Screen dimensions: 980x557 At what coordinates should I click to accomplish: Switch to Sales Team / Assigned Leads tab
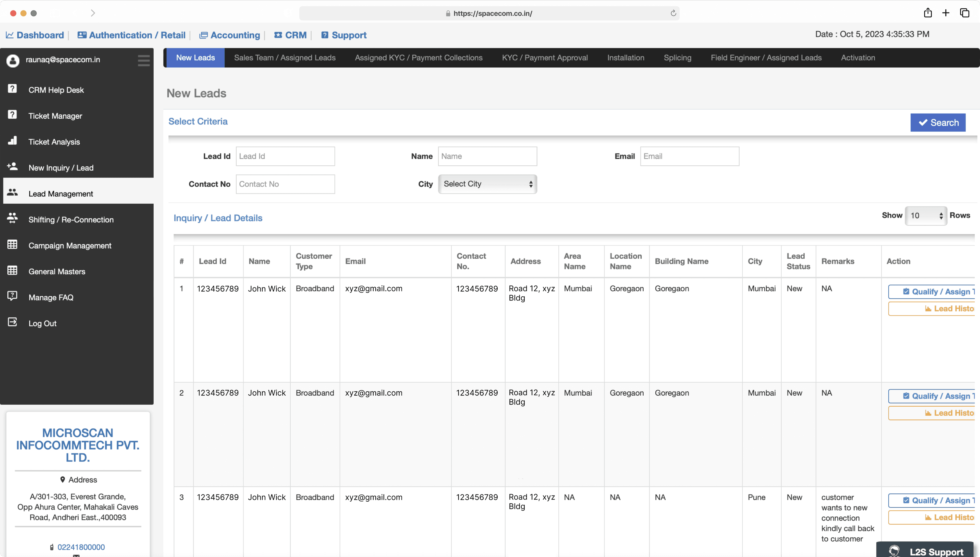(x=285, y=58)
